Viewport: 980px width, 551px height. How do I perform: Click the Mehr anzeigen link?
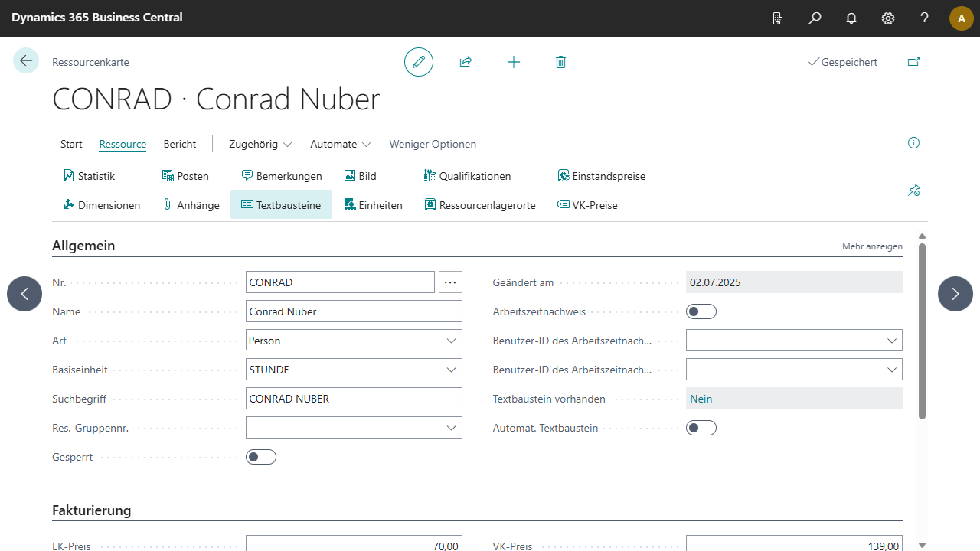coord(872,246)
